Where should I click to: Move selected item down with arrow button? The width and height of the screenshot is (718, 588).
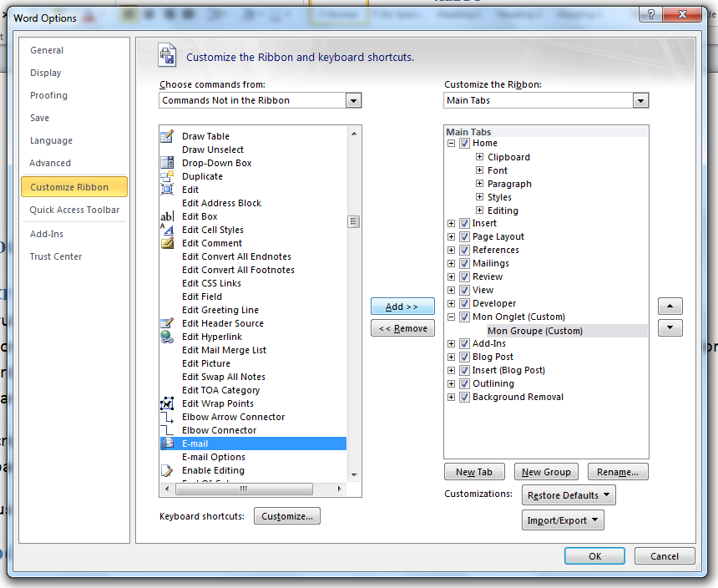tap(670, 327)
